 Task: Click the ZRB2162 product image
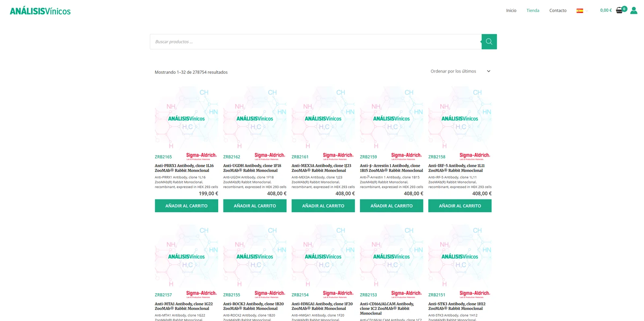pyautogui.click(x=255, y=118)
